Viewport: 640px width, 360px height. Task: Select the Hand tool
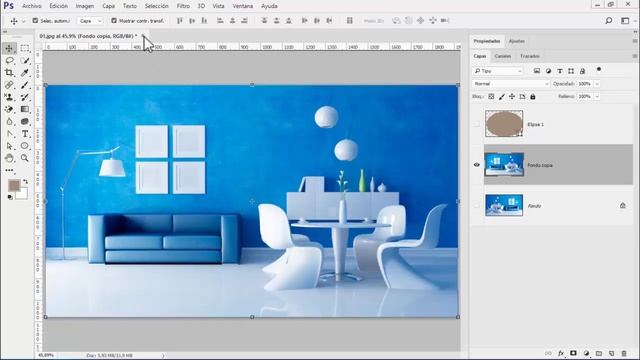pyautogui.click(x=9, y=158)
